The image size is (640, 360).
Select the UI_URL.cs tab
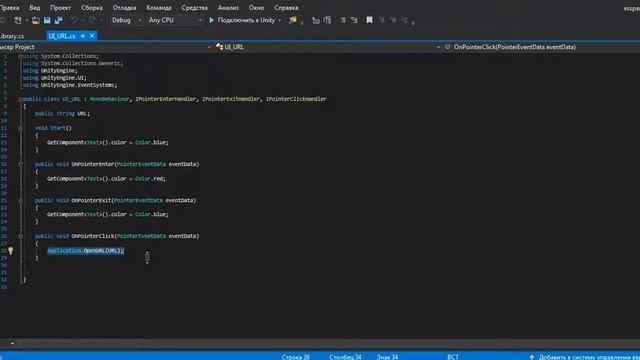[62, 36]
